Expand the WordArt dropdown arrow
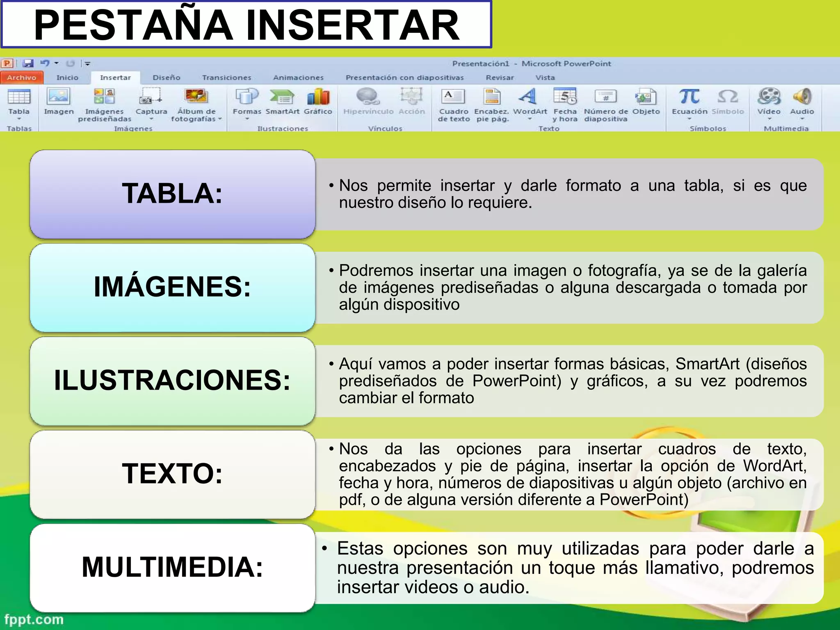The width and height of the screenshot is (840, 630). point(530,119)
